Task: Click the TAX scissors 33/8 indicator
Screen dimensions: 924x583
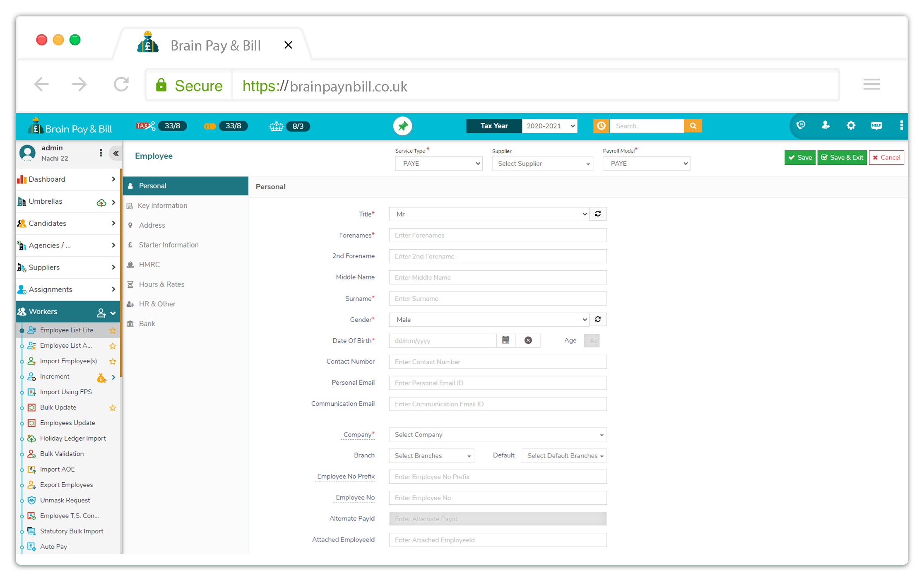Action: coord(161,126)
